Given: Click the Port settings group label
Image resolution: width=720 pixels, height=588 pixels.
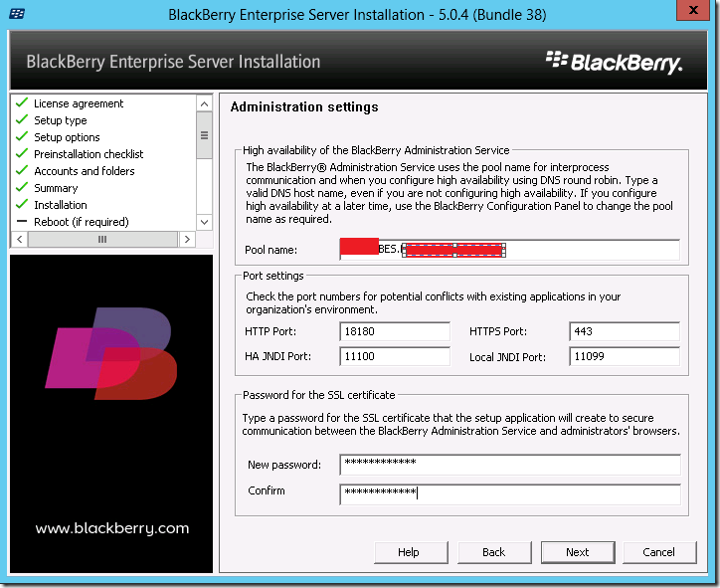Looking at the screenshot, I should tap(273, 276).
